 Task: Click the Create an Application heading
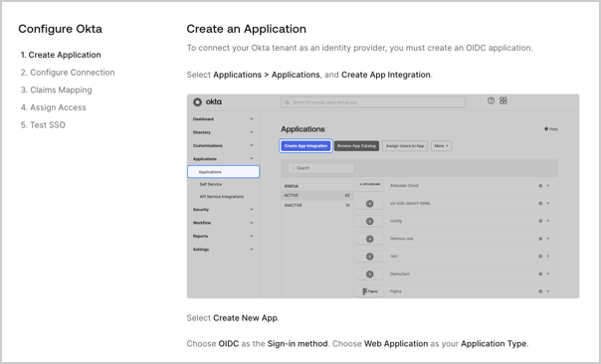coord(247,29)
